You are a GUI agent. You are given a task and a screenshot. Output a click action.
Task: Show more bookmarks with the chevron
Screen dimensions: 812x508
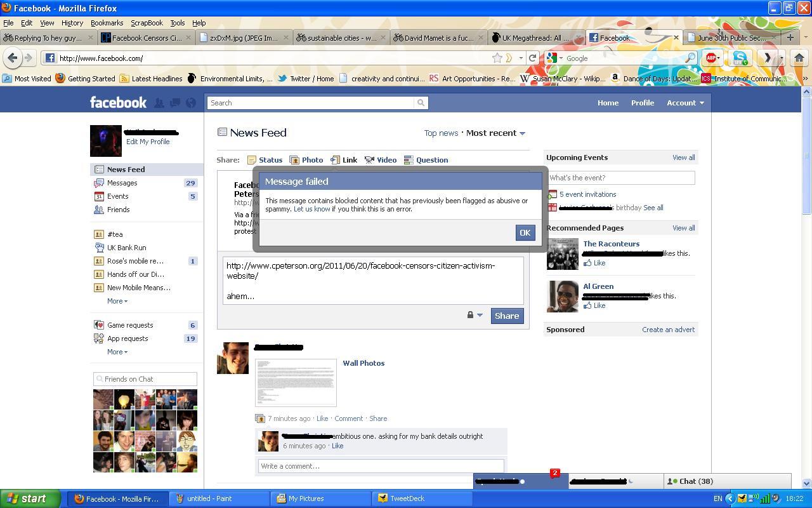(805, 79)
